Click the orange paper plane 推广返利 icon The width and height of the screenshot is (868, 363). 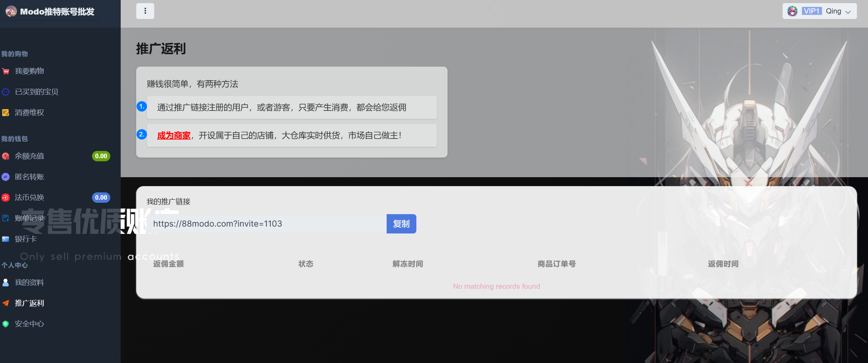coord(6,303)
